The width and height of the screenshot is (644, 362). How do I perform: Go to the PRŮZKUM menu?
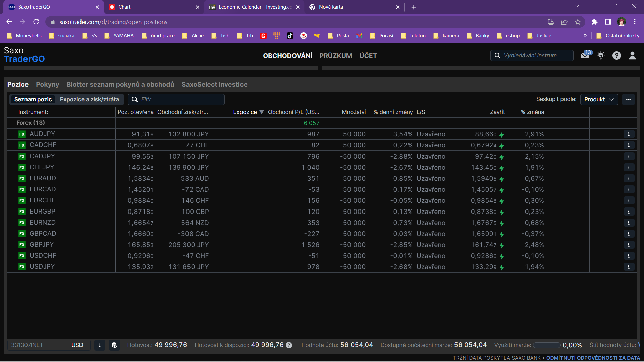click(x=335, y=56)
